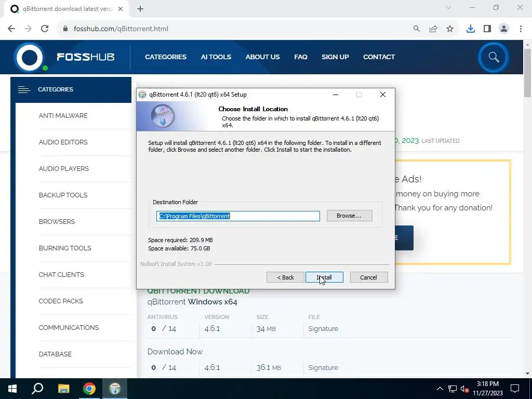Open File Explorer from taskbar

point(63,389)
